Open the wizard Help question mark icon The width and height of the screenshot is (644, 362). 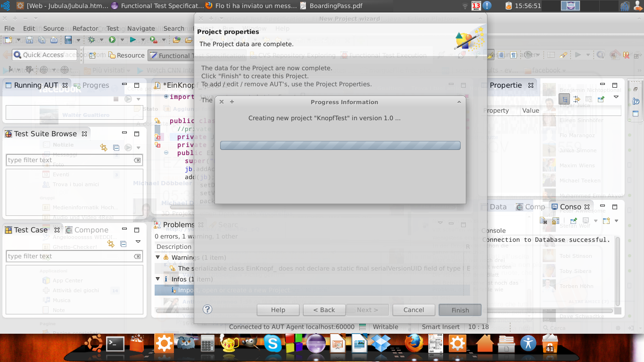point(207,309)
